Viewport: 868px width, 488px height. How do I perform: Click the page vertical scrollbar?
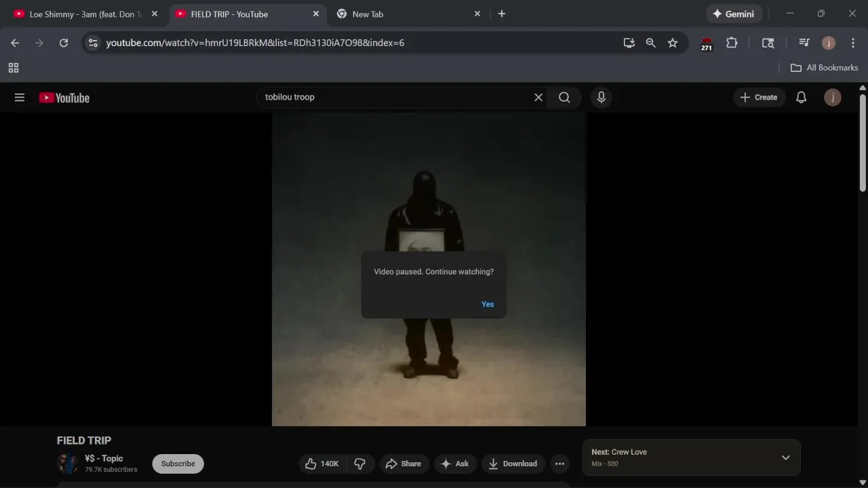[x=863, y=142]
